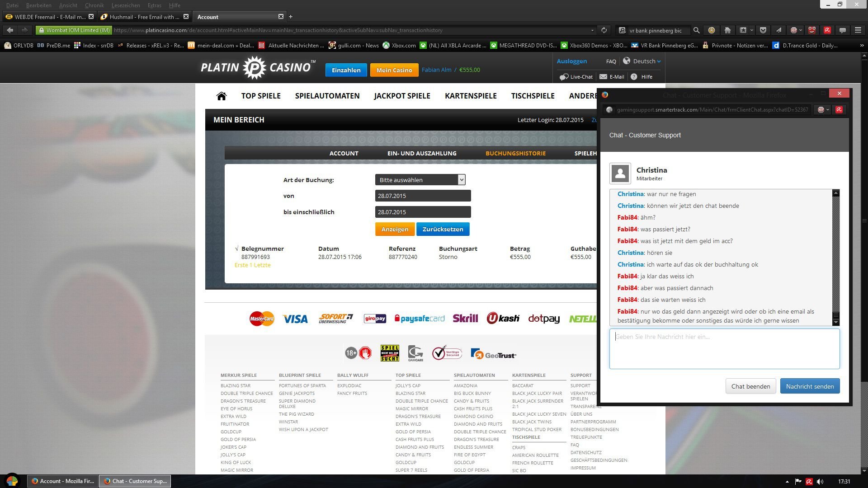The image size is (868, 488).
Task: Open Windows start button
Action: (x=12, y=481)
